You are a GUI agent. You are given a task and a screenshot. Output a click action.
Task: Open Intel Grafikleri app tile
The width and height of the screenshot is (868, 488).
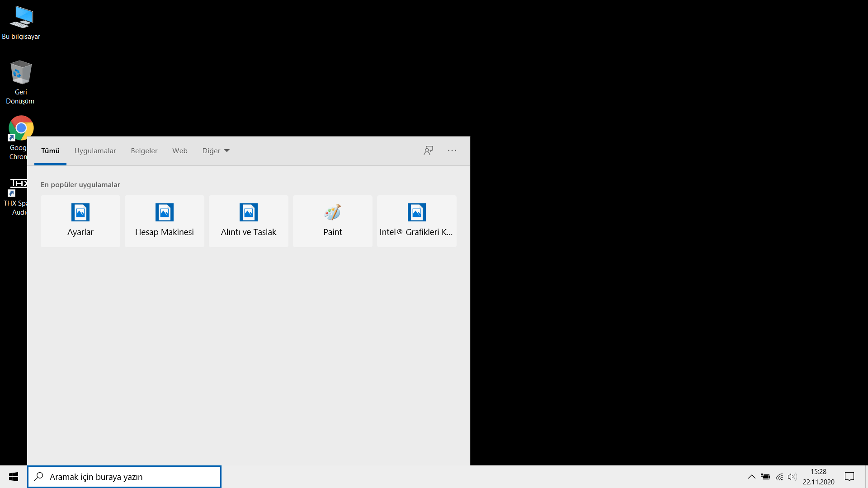click(416, 221)
